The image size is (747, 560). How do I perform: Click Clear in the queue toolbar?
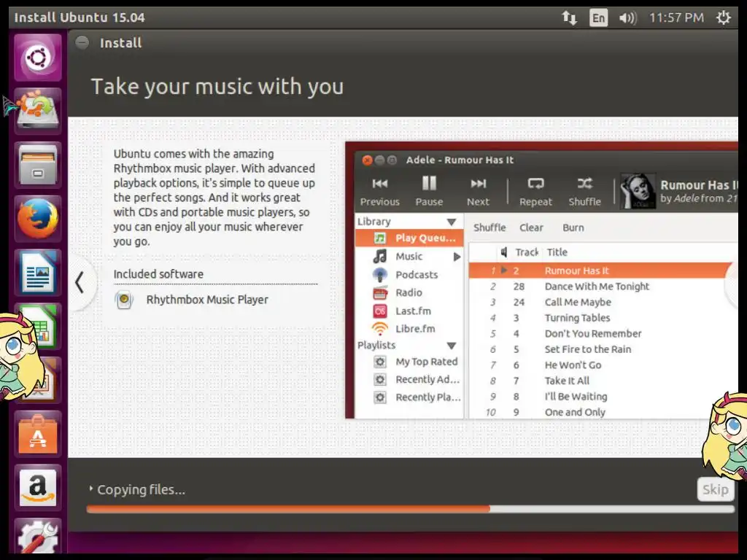click(531, 227)
